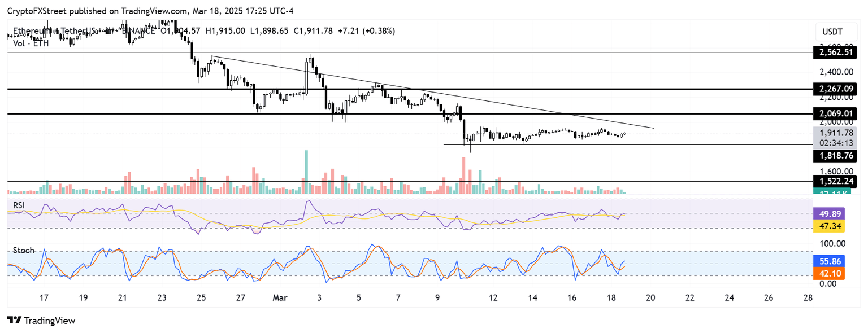This screenshot has width=868, height=333.
Task: Click the TradingView logo icon bottom left
Action: pos(15,321)
